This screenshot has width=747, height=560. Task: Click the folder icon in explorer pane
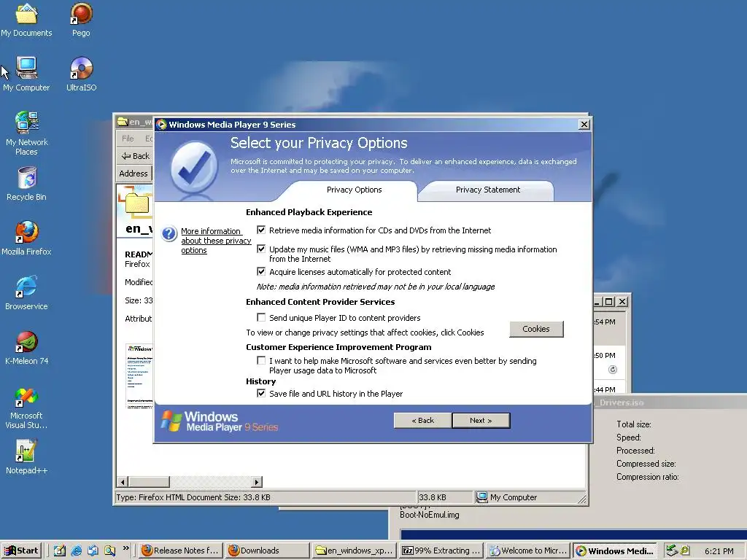tap(136, 203)
